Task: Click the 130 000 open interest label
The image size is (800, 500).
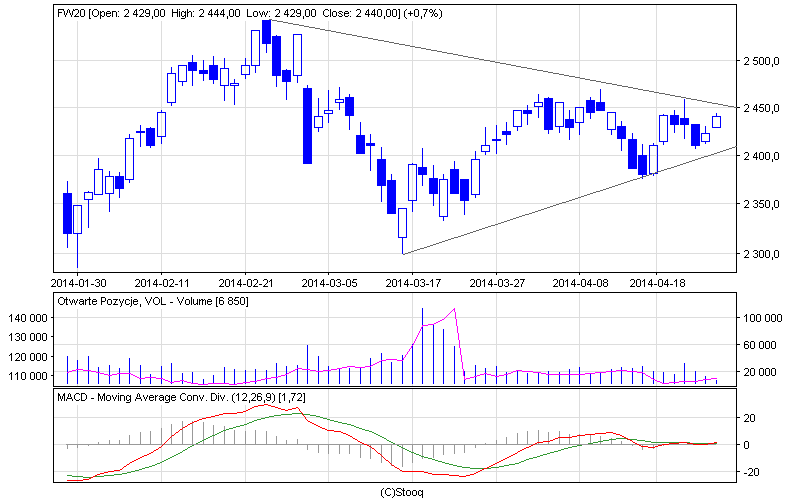Action: point(28,338)
